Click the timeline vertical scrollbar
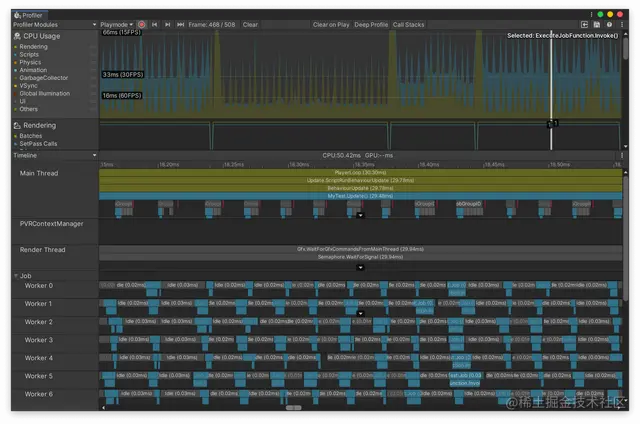This screenshot has height=424, width=640. pyautogui.click(x=625, y=237)
